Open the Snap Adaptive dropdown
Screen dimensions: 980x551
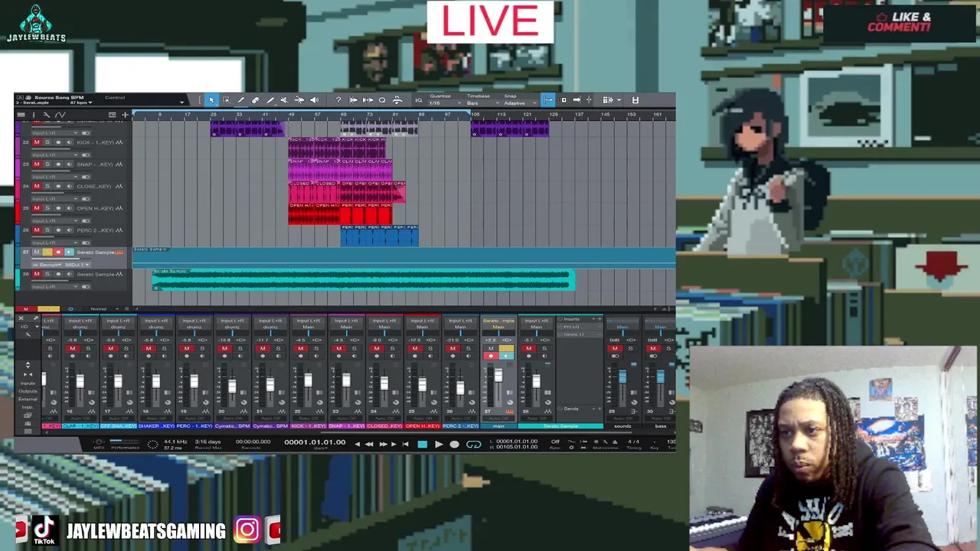click(x=520, y=103)
